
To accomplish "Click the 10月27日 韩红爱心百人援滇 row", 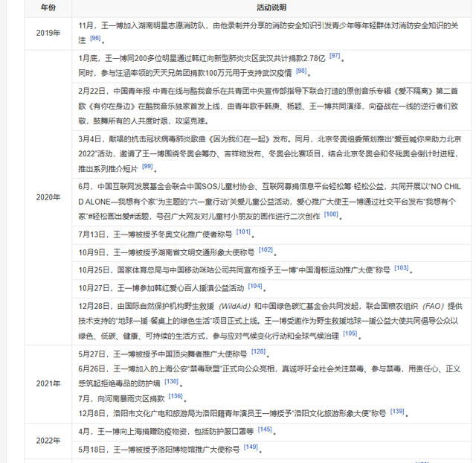I will [x=271, y=289].
